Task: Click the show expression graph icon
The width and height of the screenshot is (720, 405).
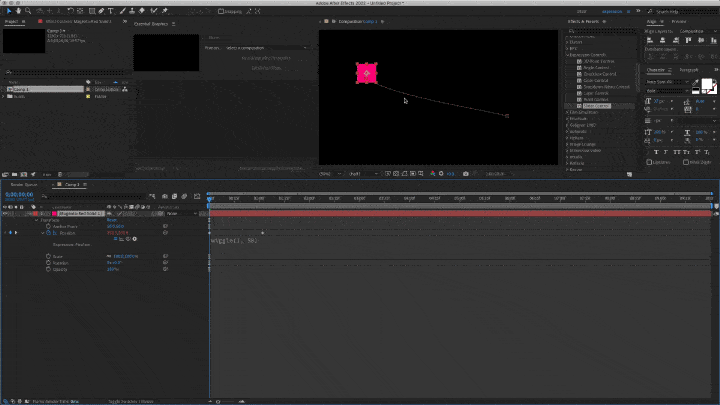Action: coord(122,239)
